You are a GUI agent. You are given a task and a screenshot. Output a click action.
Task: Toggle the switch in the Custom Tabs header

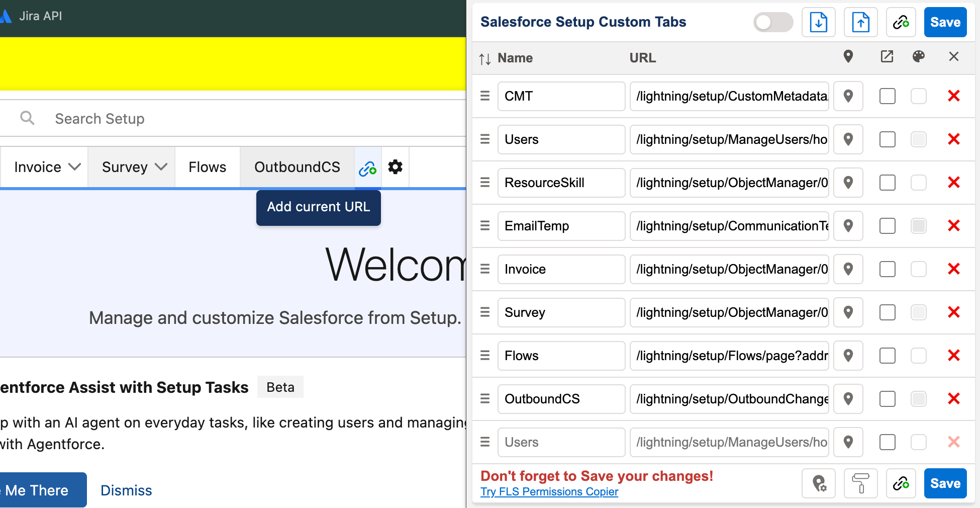pyautogui.click(x=773, y=22)
